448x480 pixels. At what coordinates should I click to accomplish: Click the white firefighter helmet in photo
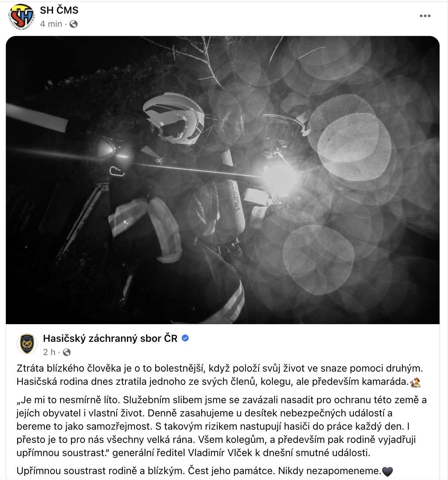pyautogui.click(x=173, y=118)
